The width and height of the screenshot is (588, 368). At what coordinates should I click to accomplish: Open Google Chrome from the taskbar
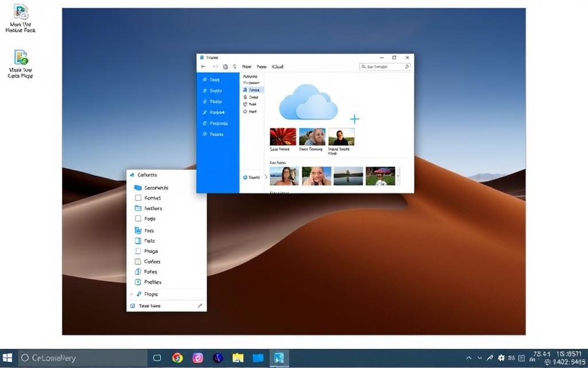(177, 358)
